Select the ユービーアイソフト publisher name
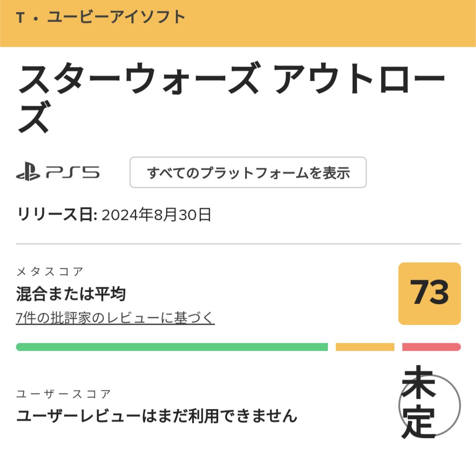The height and width of the screenshot is (472, 476). (116, 18)
